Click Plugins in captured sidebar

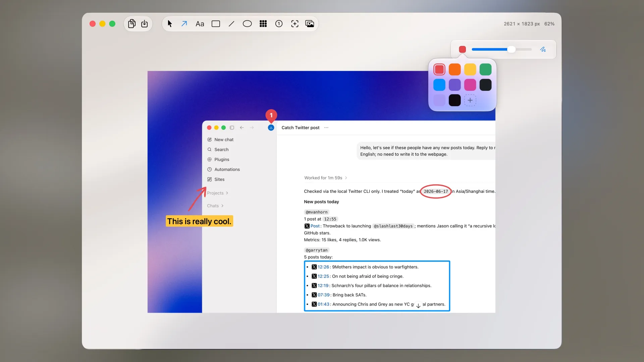tap(218, 160)
